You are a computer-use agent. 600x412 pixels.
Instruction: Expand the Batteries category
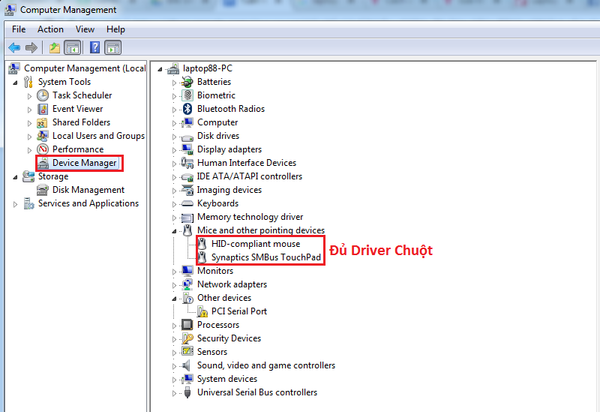(x=174, y=83)
